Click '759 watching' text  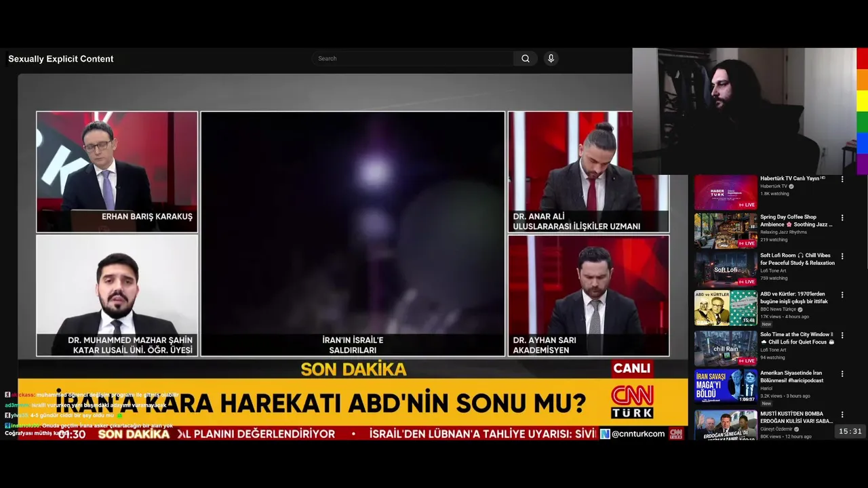click(x=774, y=278)
